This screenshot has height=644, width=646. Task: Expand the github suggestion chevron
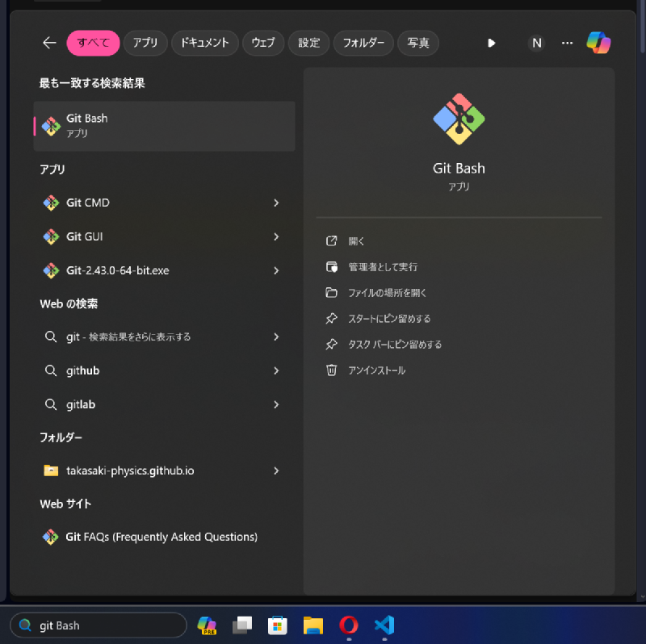pos(276,370)
